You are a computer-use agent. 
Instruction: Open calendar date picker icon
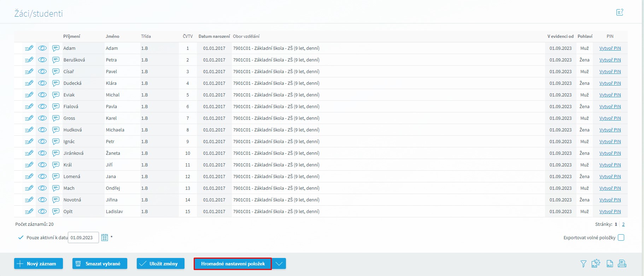(105, 237)
